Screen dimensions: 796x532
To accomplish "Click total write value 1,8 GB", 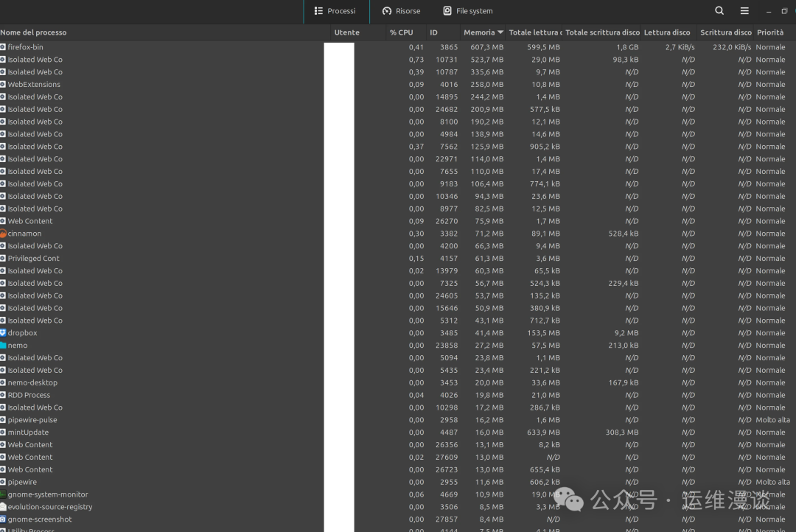I will pos(627,47).
